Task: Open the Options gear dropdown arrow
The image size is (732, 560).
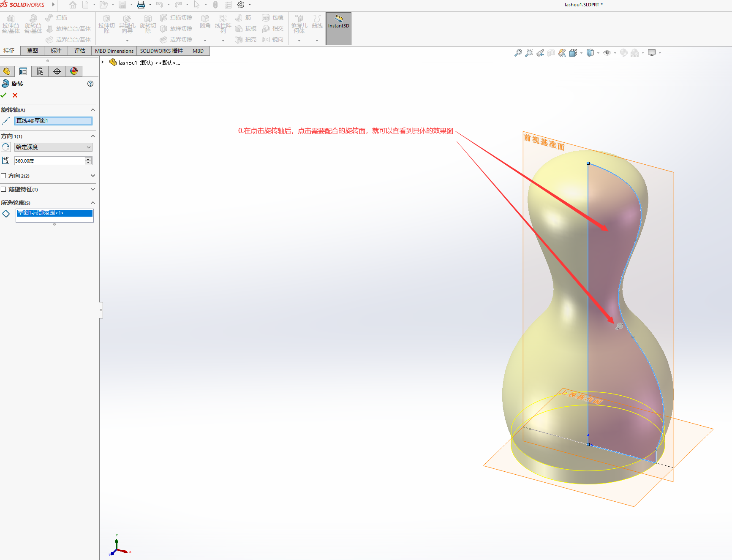Action: coord(250,5)
